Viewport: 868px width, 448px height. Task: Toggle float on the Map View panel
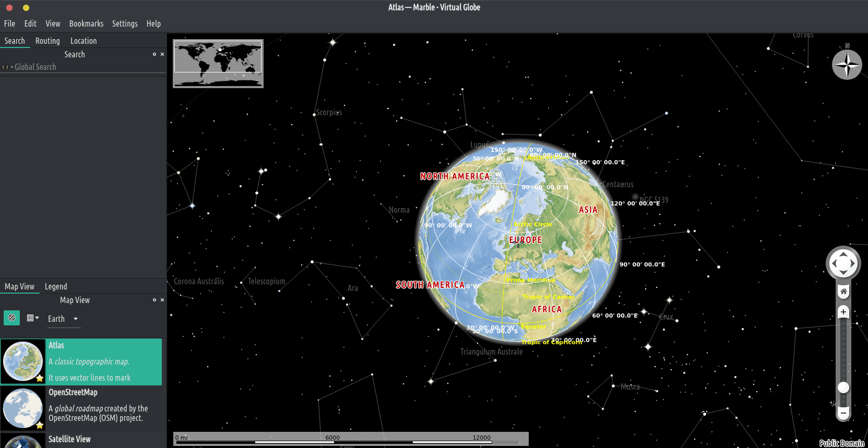click(154, 300)
